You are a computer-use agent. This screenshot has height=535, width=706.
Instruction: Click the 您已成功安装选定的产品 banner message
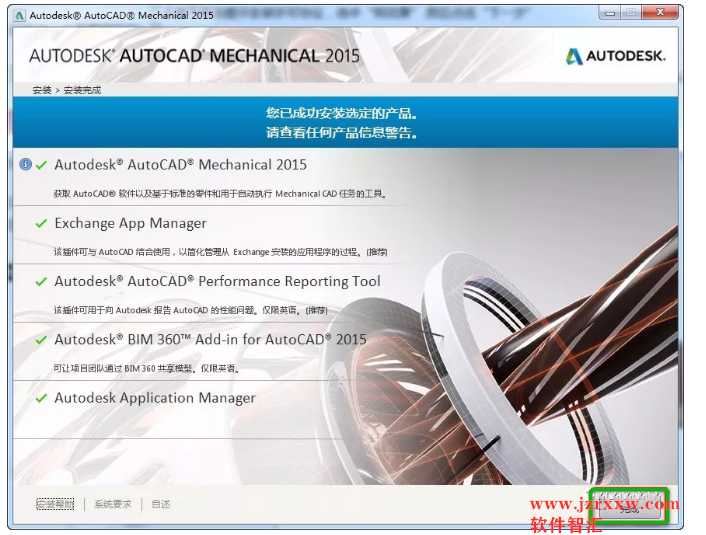click(341, 113)
